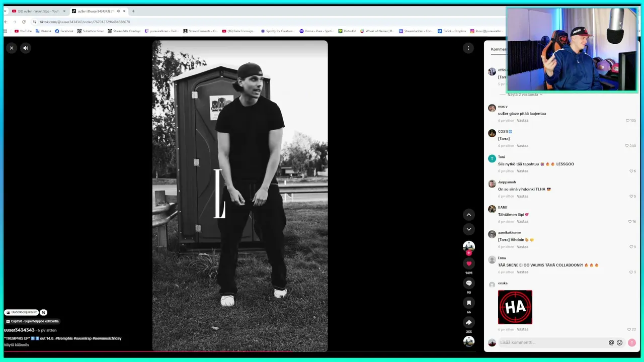Go to the next video arrow

point(468,229)
